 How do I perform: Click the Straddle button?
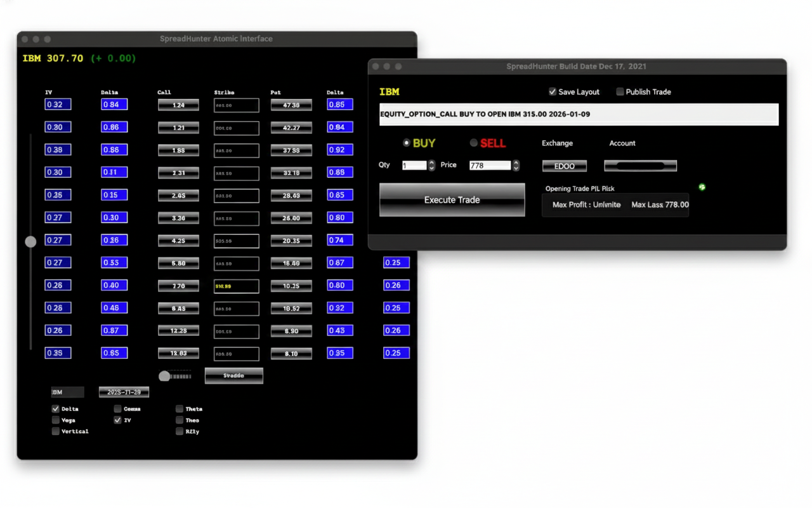(x=234, y=376)
